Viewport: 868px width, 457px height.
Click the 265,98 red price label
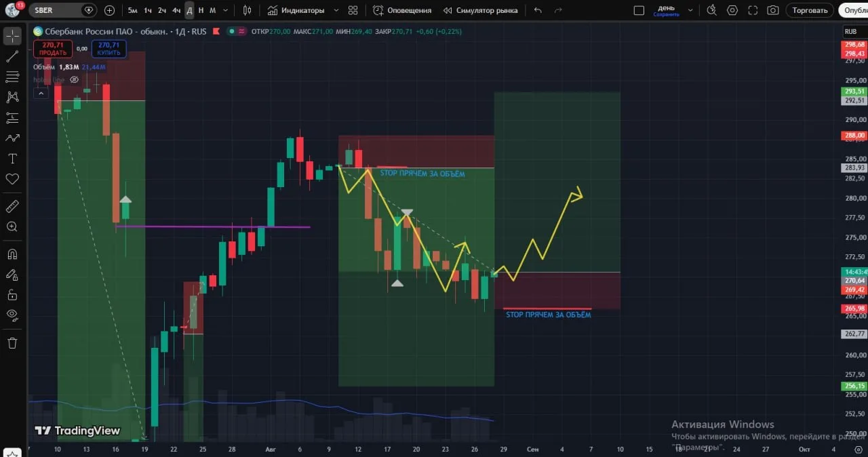tap(854, 309)
